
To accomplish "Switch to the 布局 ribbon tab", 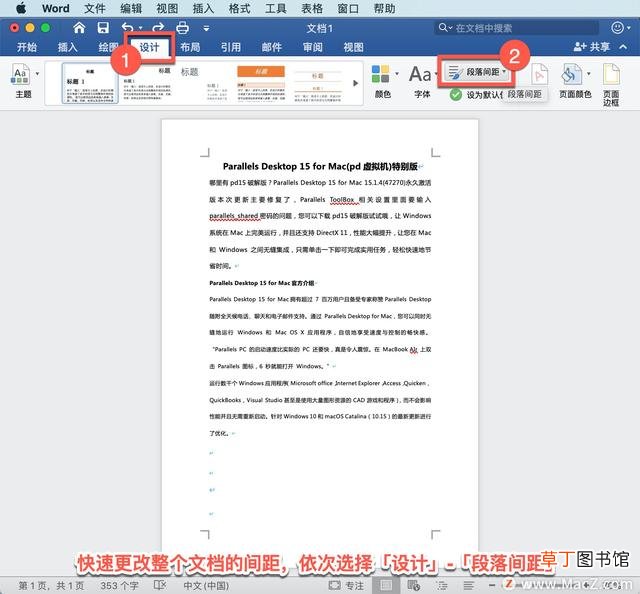I will click(x=190, y=47).
